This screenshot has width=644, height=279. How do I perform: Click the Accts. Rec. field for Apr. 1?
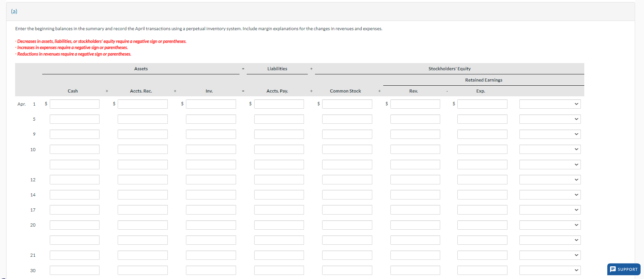click(143, 104)
